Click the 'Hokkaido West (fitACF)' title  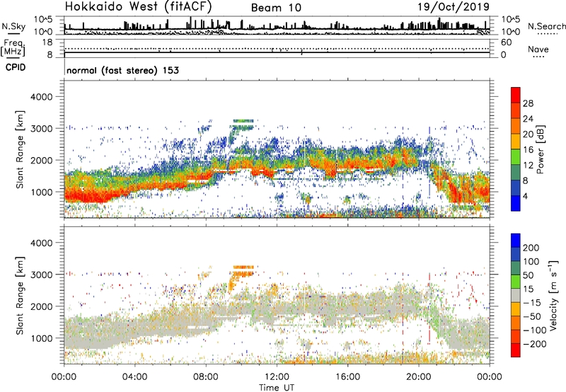138,6
